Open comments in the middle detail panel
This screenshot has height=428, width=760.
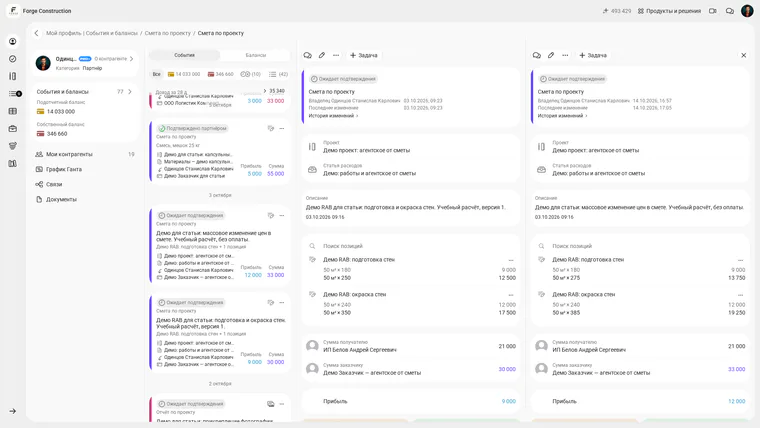308,55
